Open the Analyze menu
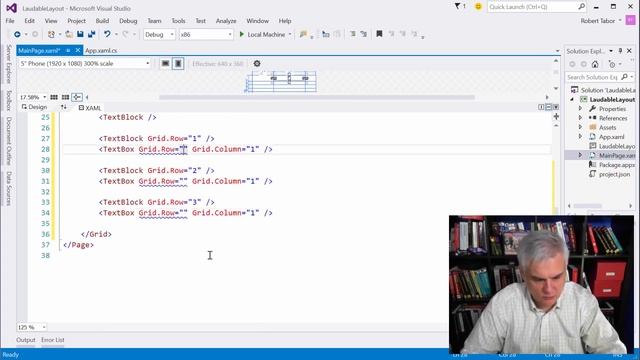 coord(226,21)
